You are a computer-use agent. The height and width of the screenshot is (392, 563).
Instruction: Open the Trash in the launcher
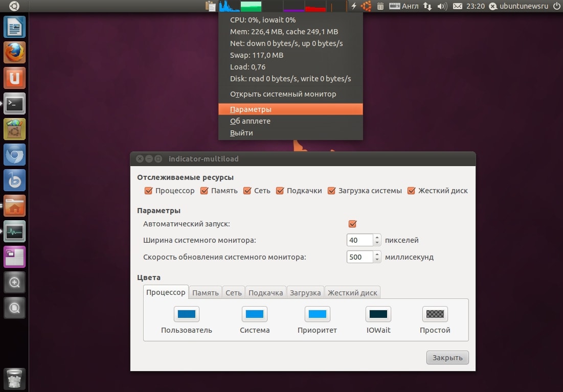pos(14,379)
